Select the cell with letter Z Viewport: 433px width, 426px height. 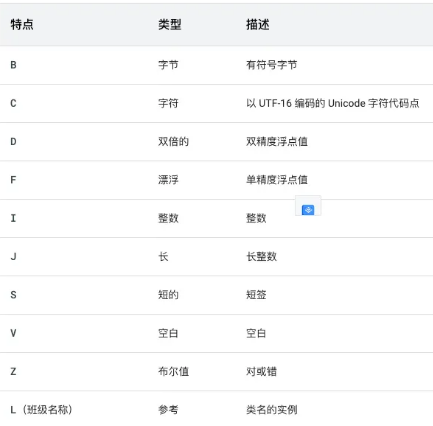(13, 371)
